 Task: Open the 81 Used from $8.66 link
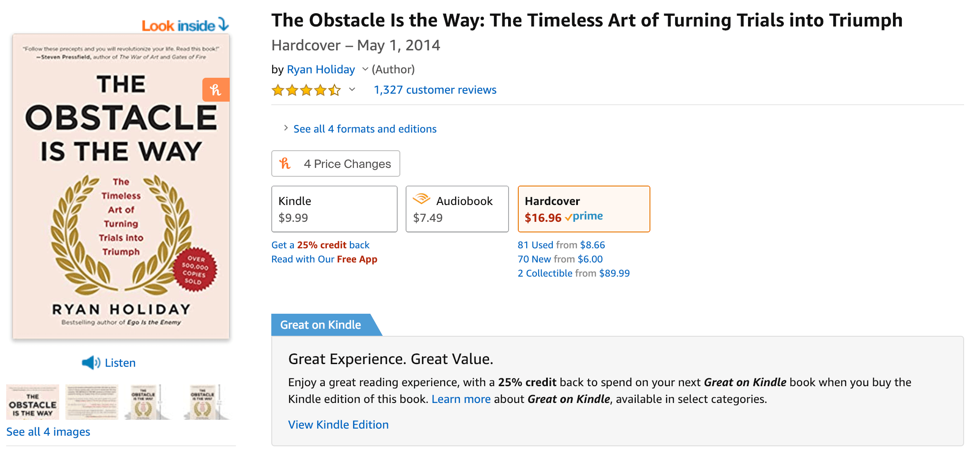pos(561,245)
